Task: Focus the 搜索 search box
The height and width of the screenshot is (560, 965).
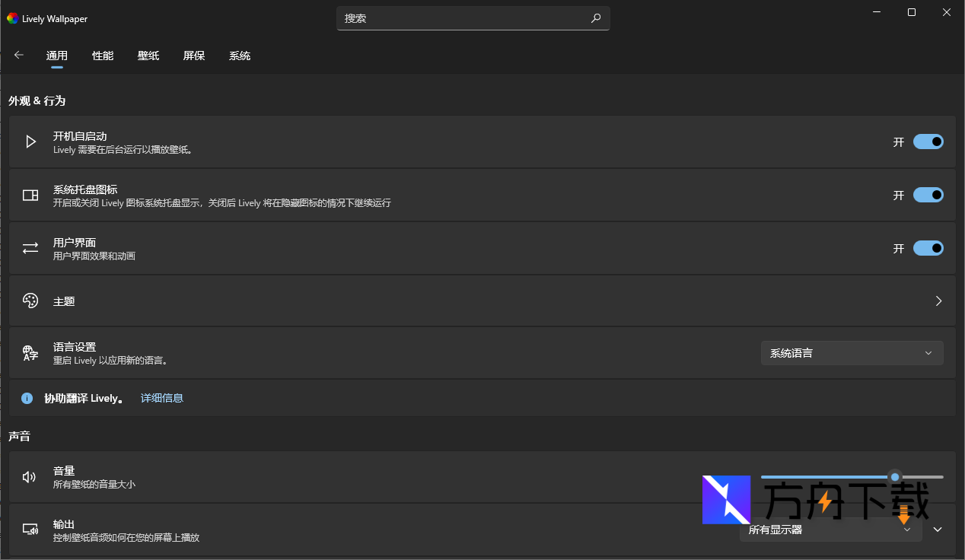Action: (464, 18)
